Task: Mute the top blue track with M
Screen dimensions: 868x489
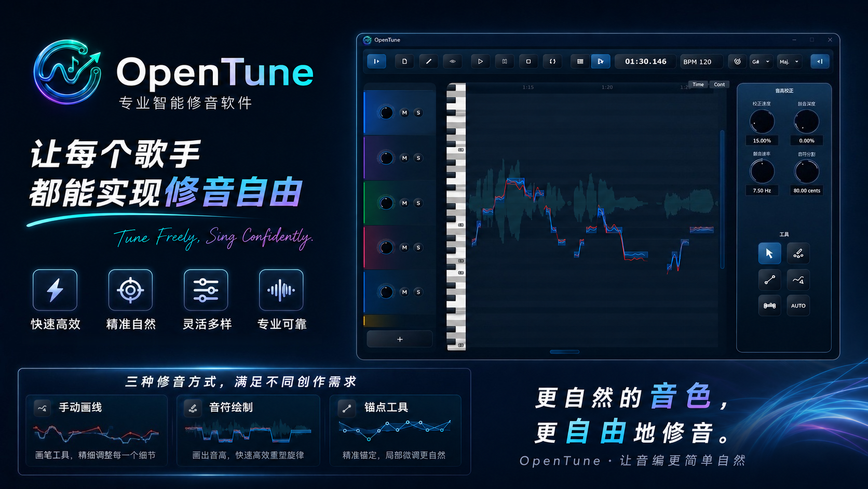Action: coord(404,113)
